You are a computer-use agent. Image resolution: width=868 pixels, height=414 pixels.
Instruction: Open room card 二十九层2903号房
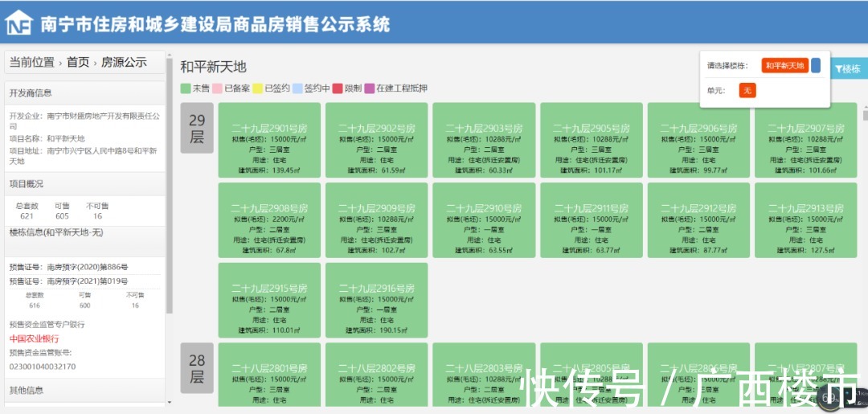pos(484,140)
